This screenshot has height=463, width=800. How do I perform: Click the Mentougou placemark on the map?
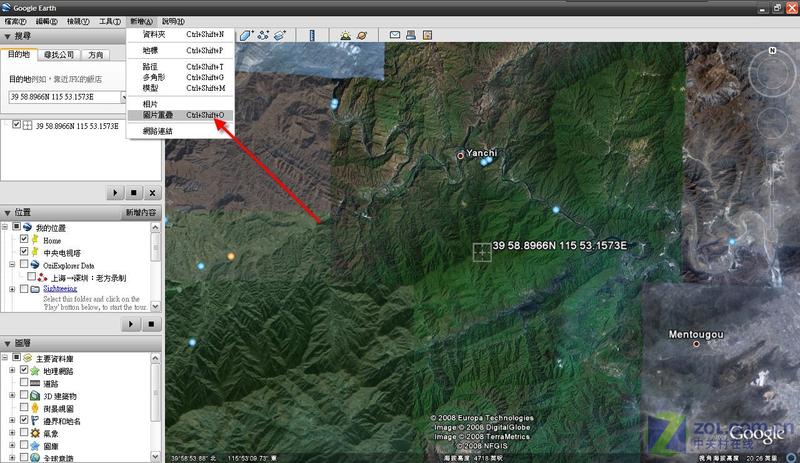(696, 344)
